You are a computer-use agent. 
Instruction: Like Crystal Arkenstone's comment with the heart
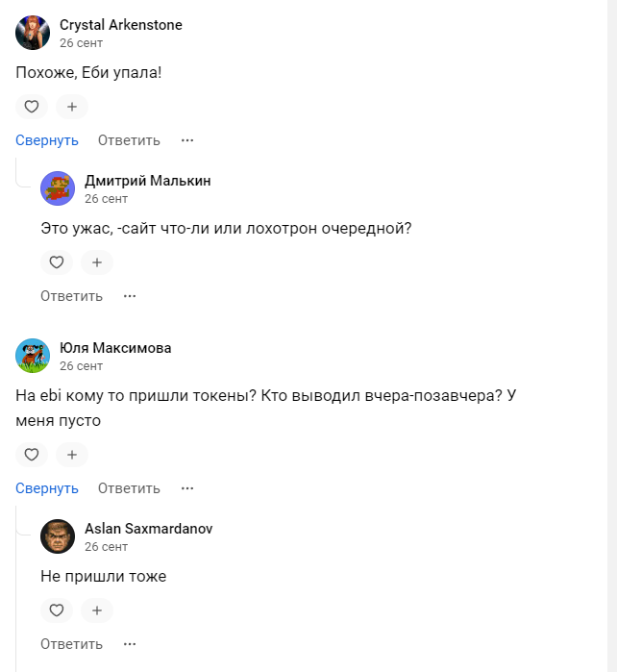coord(32,107)
